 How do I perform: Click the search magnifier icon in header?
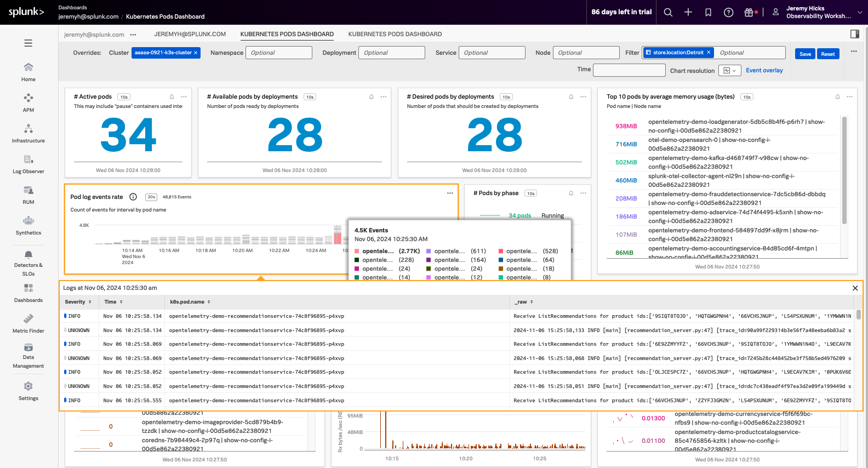point(668,12)
